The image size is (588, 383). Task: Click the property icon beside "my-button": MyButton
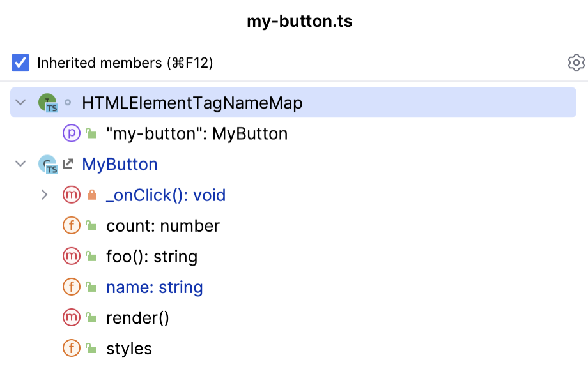point(71,133)
